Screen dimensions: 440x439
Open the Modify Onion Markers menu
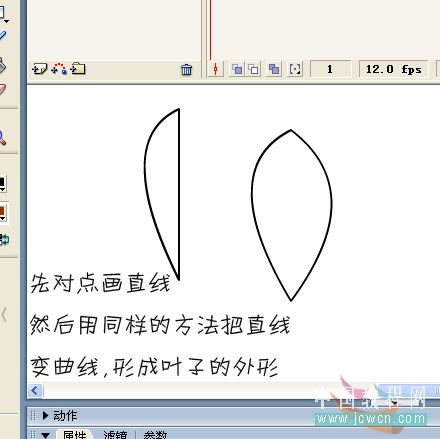[x=295, y=69]
